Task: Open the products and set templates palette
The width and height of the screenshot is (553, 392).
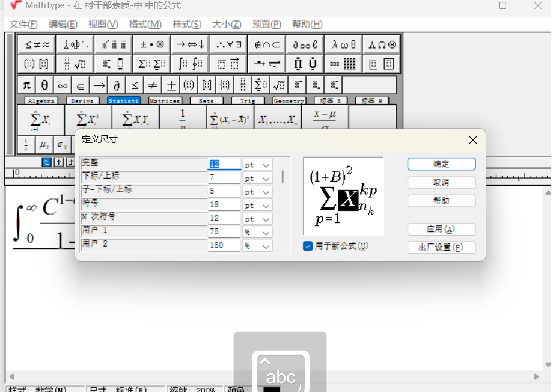Action: 305,64
